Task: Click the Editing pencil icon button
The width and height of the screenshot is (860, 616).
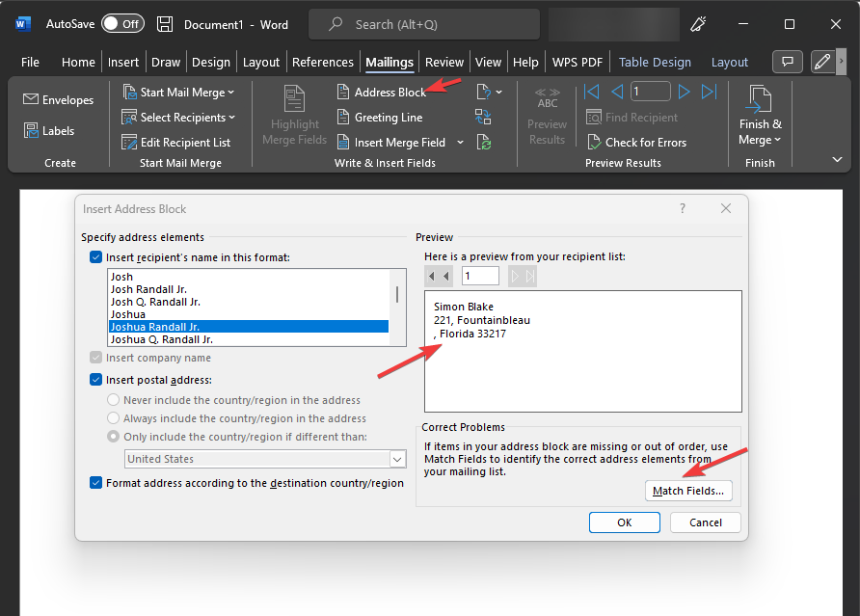Action: click(822, 62)
